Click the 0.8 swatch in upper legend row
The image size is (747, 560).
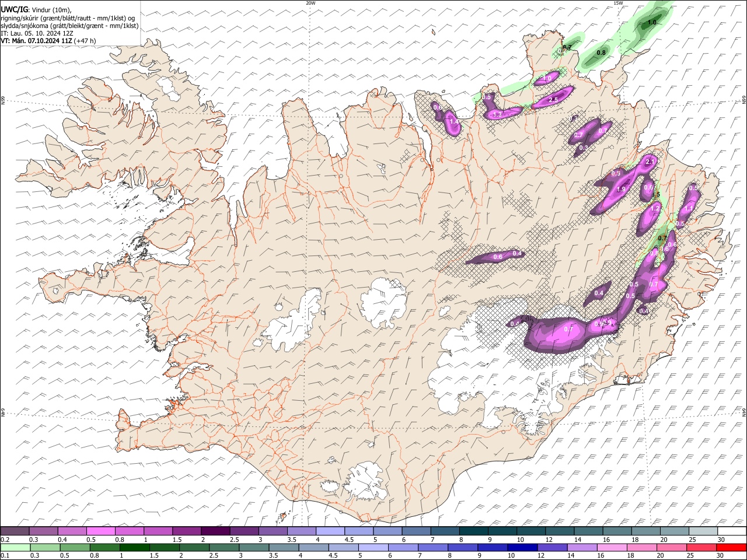click(x=129, y=531)
